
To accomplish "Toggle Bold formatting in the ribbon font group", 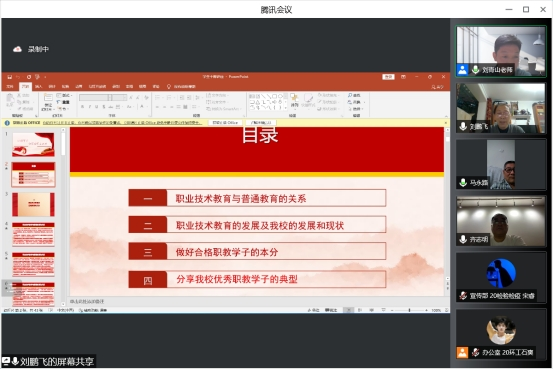I will click(x=82, y=107).
